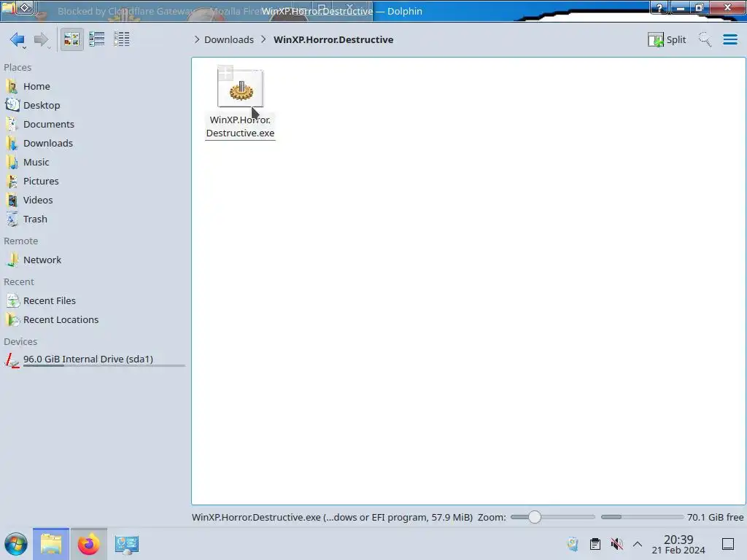Switch to Icons view mode

[71, 39]
